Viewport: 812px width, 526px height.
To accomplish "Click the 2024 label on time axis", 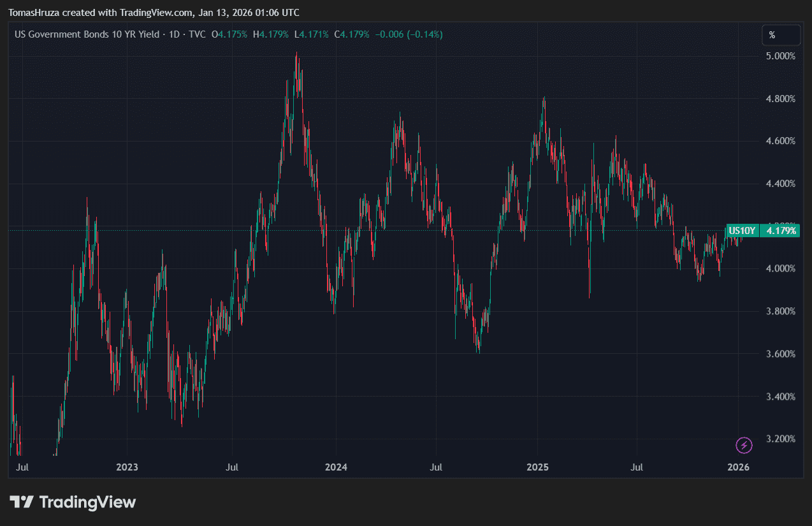I will tap(336, 467).
